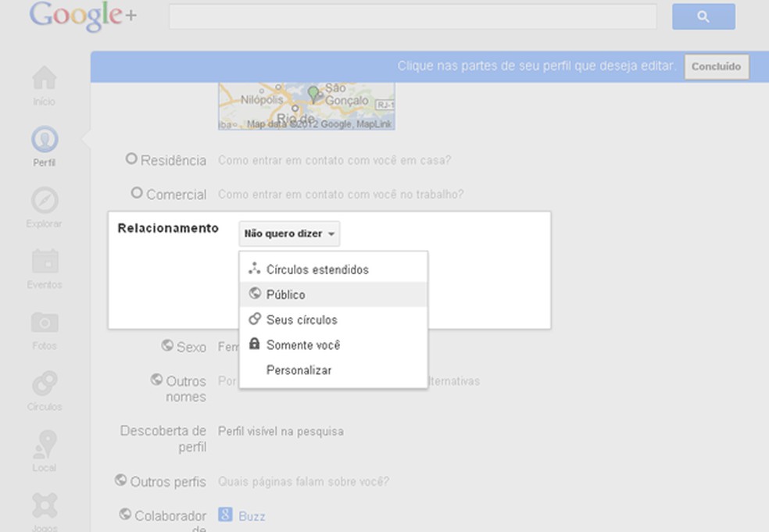Click the Sexo label
Viewport: 769px width, 532px height.
(191, 347)
